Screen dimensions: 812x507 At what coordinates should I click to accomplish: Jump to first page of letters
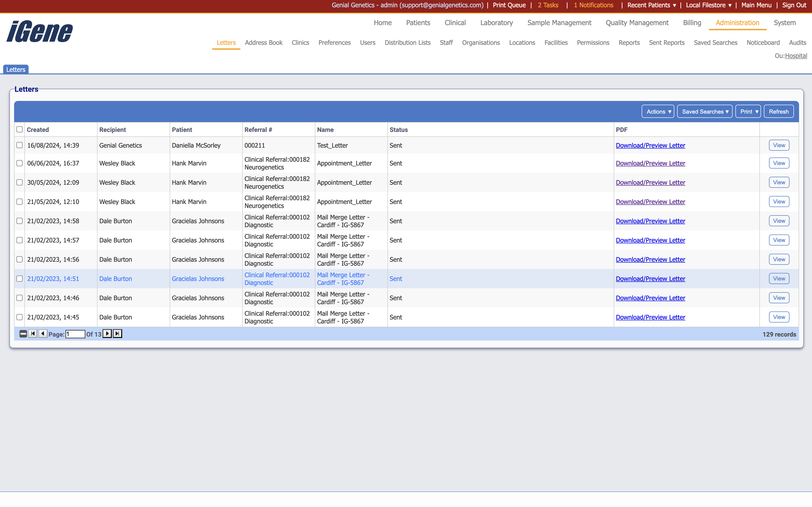(33, 334)
